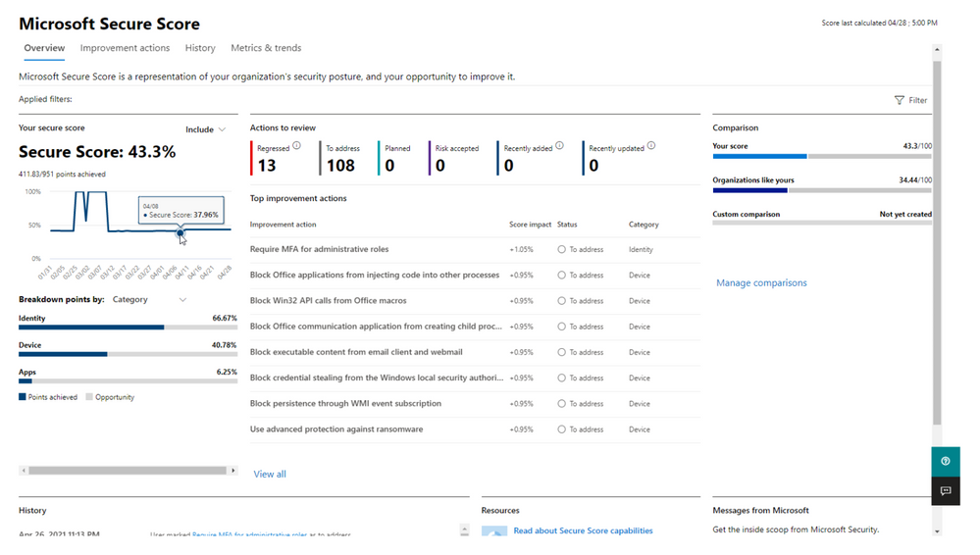Click info icon beside Recently updated
This screenshot has width=980, height=555.
pyautogui.click(x=651, y=146)
